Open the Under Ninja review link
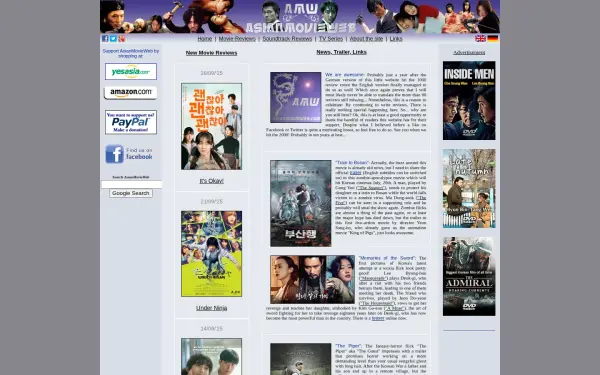This screenshot has width=600, height=375. pyautogui.click(x=212, y=308)
